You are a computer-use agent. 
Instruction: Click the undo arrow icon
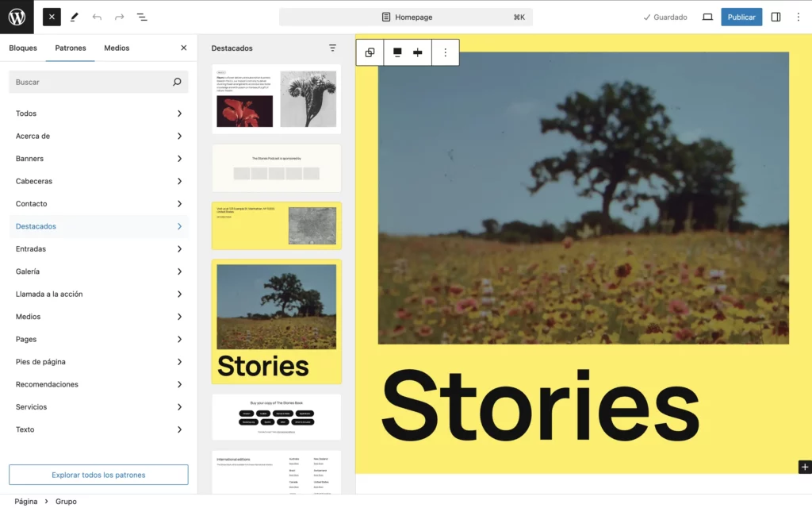tap(97, 17)
